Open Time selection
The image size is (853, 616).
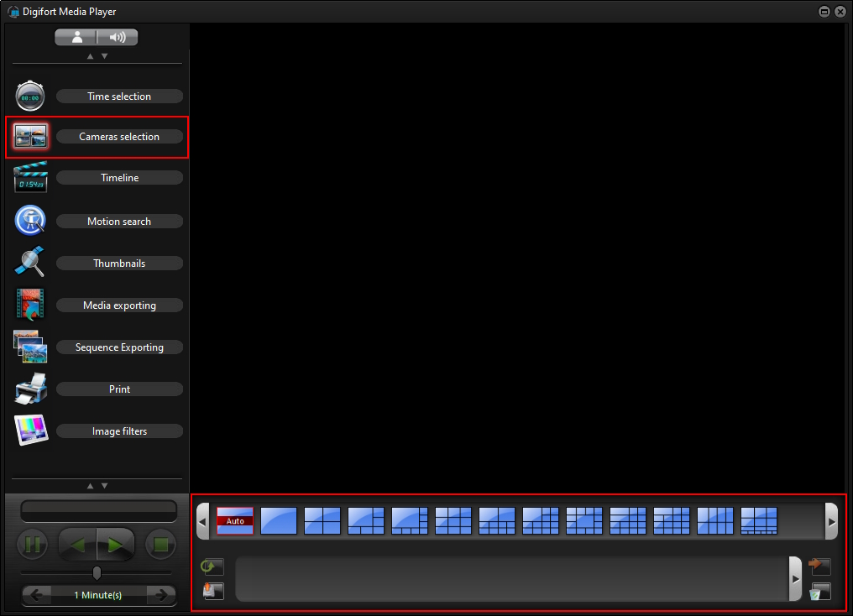click(x=119, y=97)
